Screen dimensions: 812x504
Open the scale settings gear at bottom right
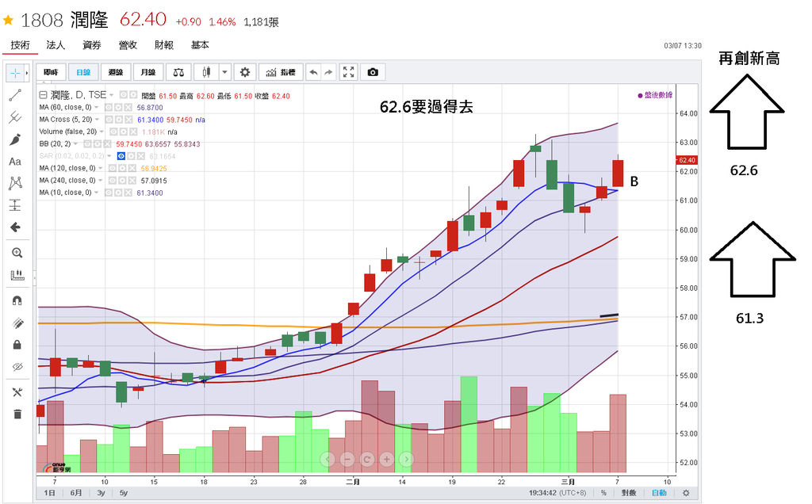(x=686, y=493)
